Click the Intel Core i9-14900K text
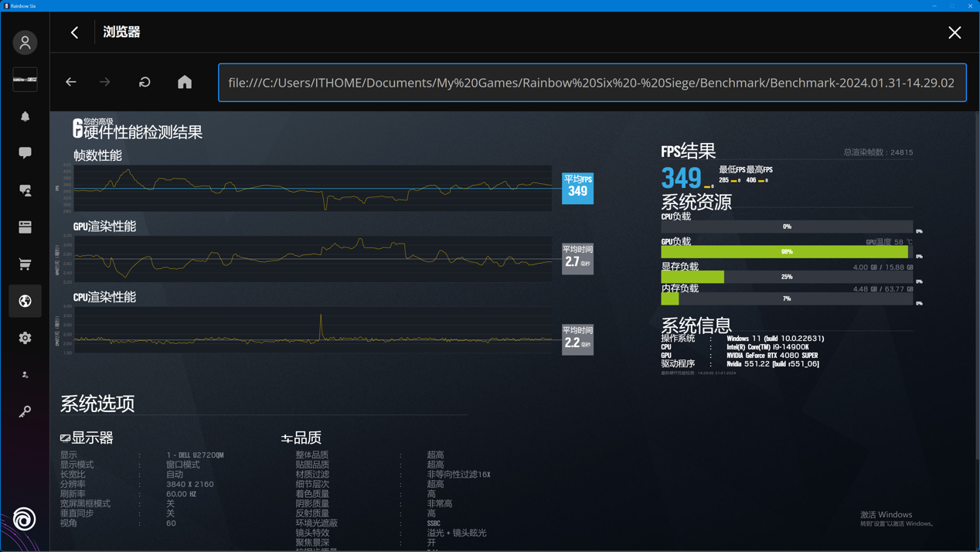 (767, 347)
